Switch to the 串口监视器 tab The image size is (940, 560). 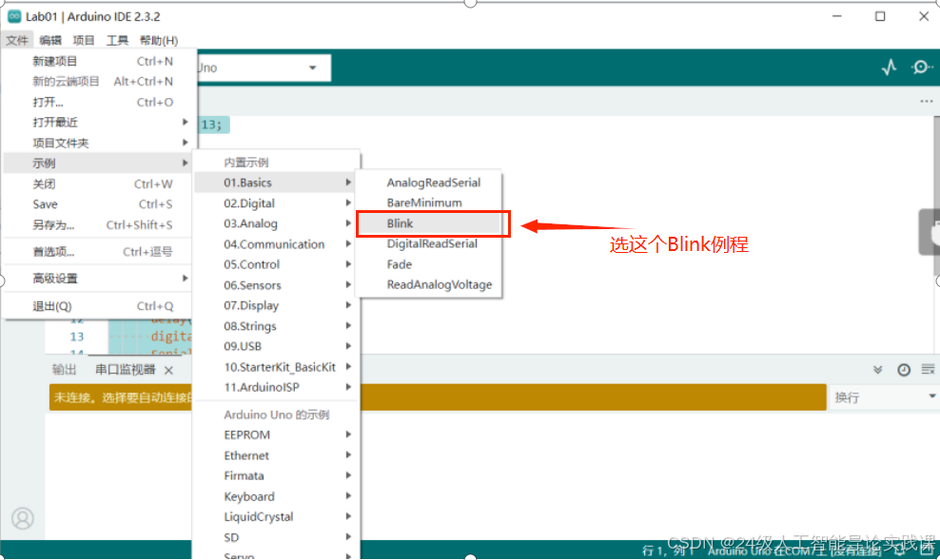[x=126, y=370]
